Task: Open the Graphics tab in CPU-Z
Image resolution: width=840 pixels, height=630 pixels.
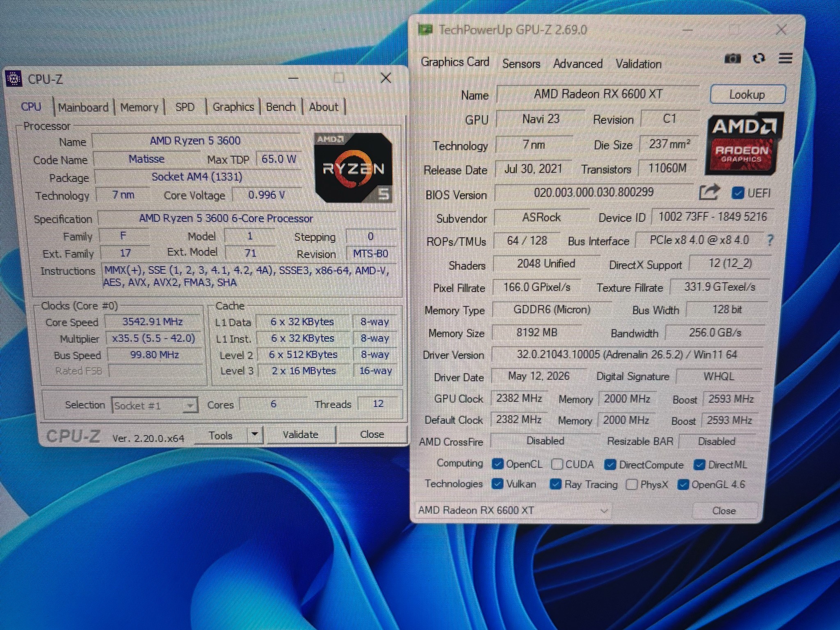Action: tap(233, 107)
